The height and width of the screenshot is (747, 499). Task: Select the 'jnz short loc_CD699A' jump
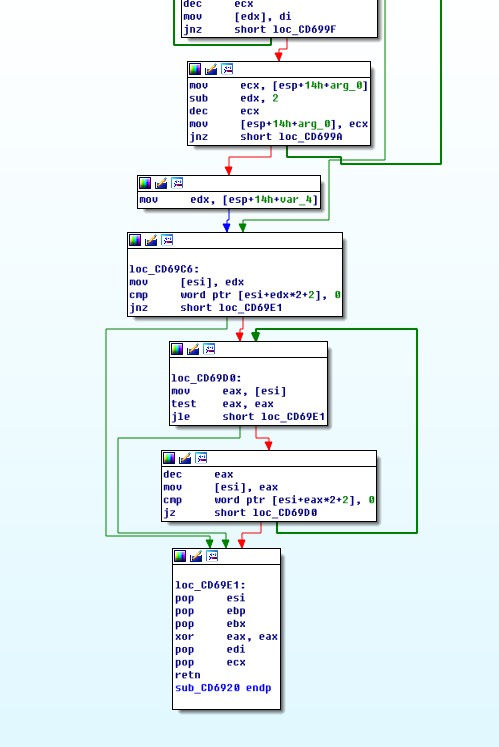[x=266, y=137]
